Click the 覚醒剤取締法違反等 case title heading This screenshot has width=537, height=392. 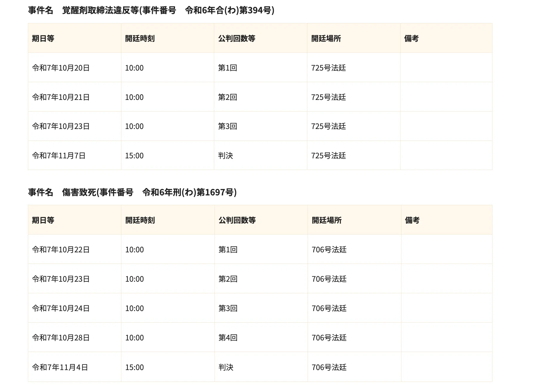[x=151, y=10]
